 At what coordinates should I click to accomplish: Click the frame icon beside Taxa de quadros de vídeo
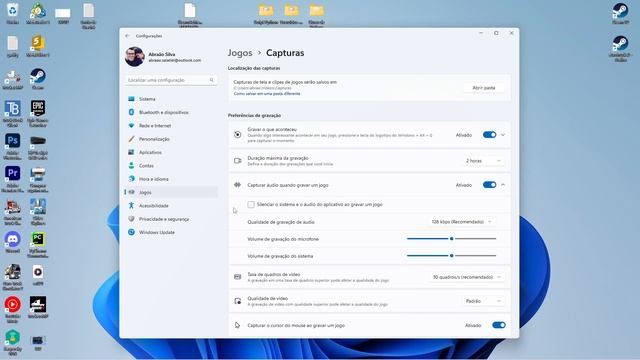(x=238, y=277)
